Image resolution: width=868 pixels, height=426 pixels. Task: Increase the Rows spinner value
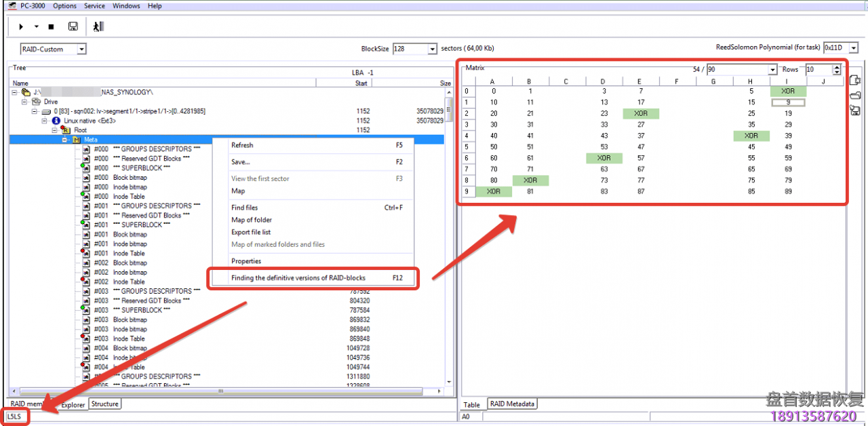[x=837, y=67]
